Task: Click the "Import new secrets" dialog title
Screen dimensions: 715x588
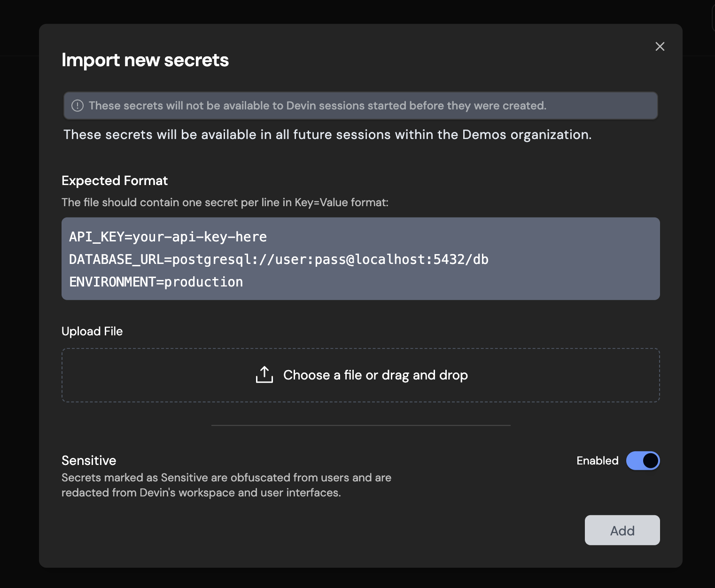Action: (145, 60)
